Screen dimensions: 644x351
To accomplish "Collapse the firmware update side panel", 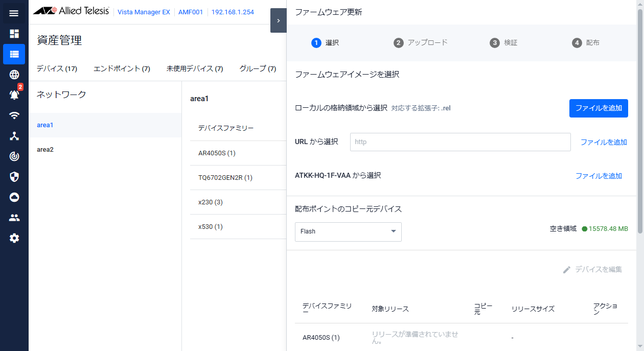I will 278,20.
